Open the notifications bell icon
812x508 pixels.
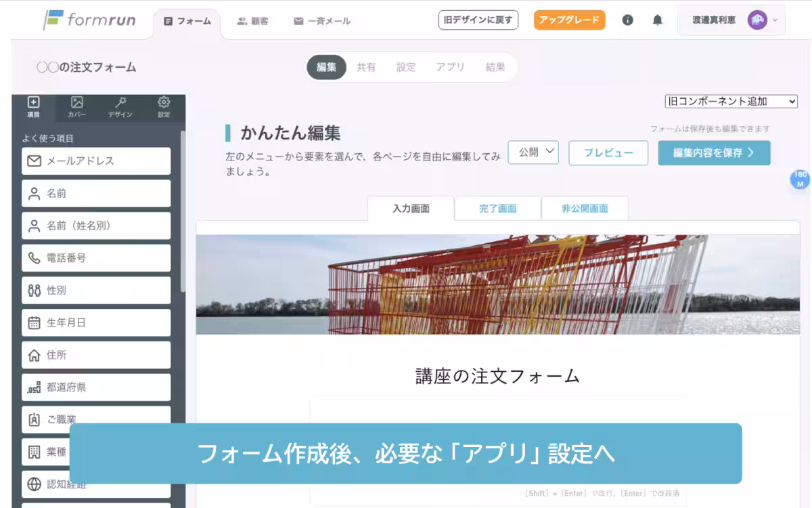click(x=657, y=20)
